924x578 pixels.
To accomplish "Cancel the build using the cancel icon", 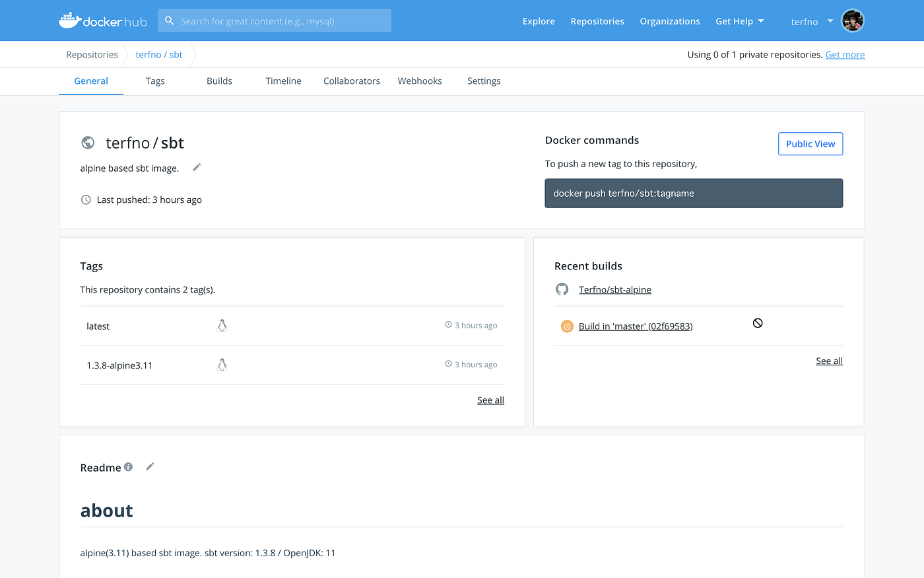I will click(x=758, y=323).
